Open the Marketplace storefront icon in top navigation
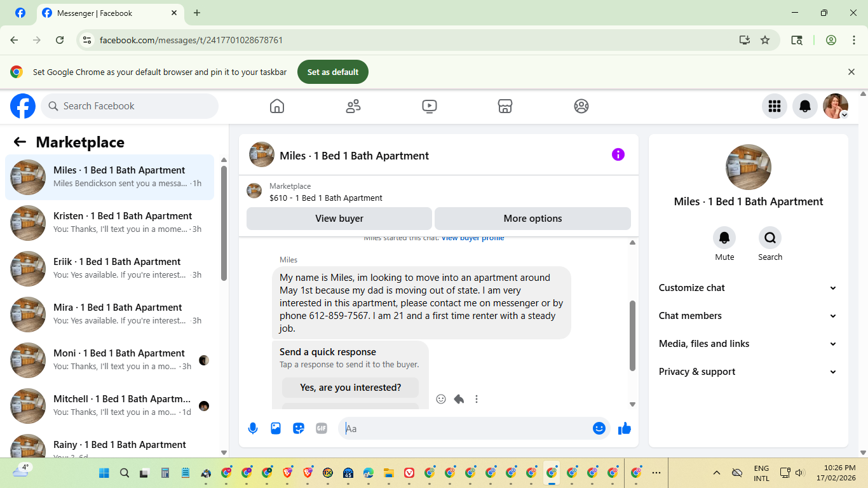The image size is (868, 488). point(505,106)
